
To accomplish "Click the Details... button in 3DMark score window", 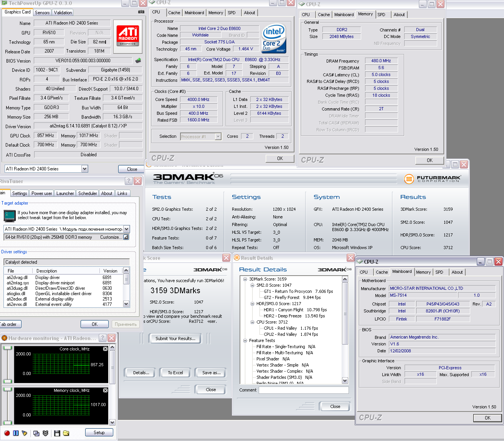I will (x=141, y=373).
